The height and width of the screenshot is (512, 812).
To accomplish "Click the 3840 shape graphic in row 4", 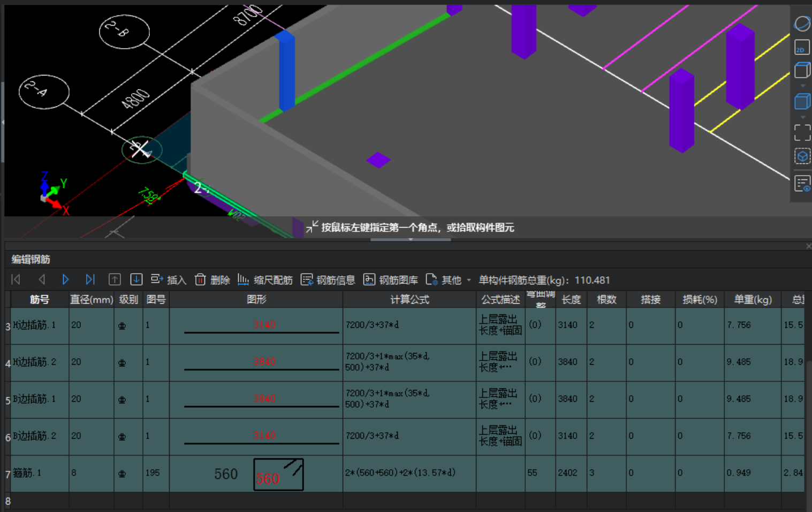I will point(262,364).
